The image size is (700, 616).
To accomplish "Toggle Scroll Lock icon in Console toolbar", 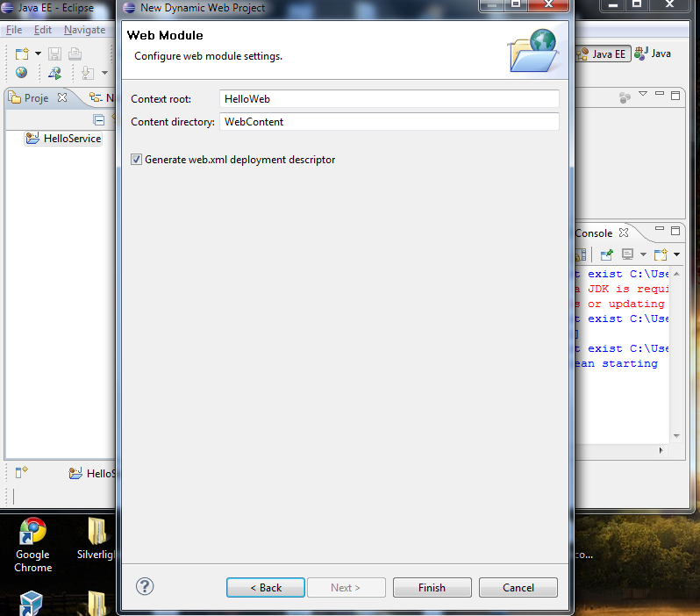I will pos(581,254).
